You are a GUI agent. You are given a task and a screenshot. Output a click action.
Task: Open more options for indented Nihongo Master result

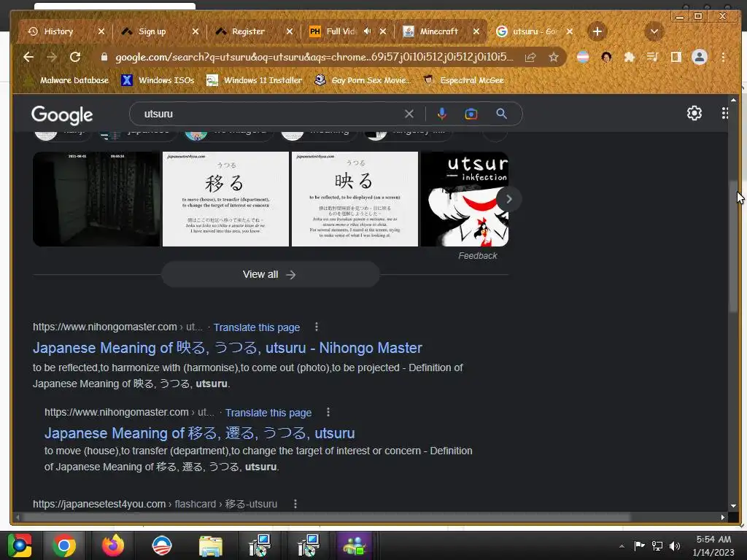tap(328, 412)
